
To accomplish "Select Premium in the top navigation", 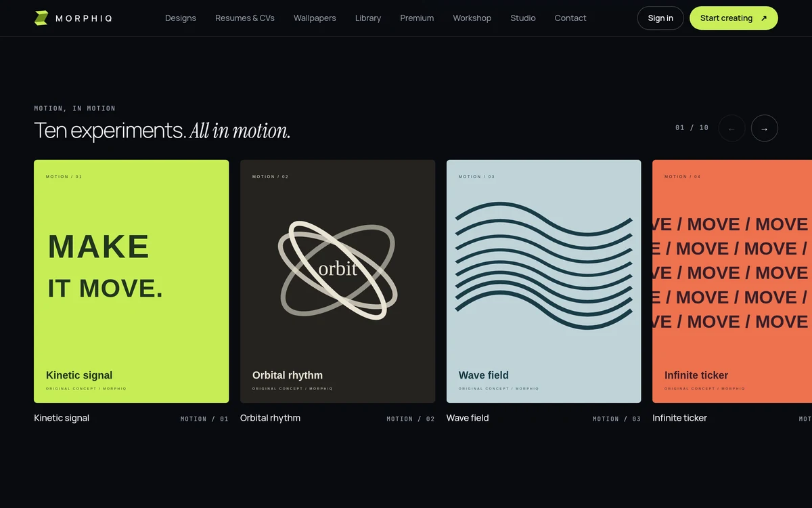I will (x=417, y=18).
